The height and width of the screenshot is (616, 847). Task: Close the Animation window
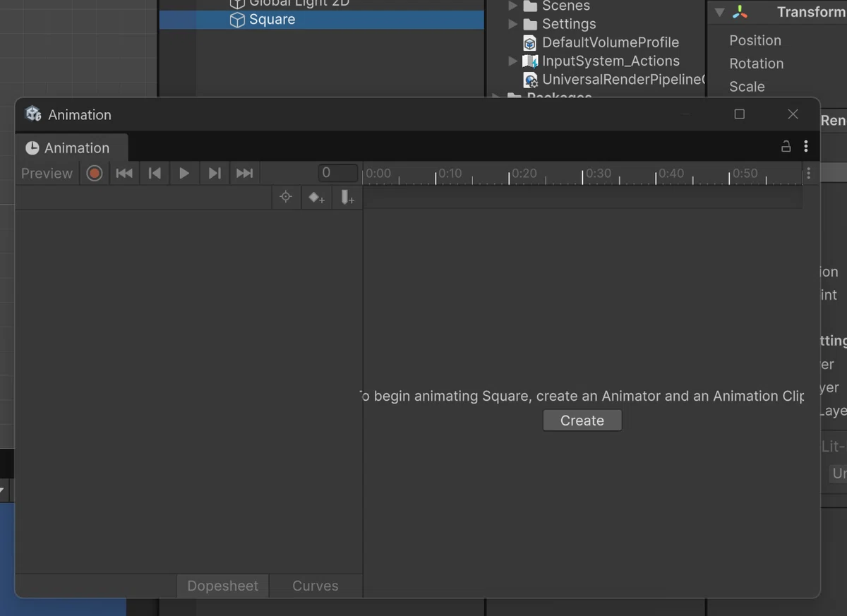pos(793,114)
